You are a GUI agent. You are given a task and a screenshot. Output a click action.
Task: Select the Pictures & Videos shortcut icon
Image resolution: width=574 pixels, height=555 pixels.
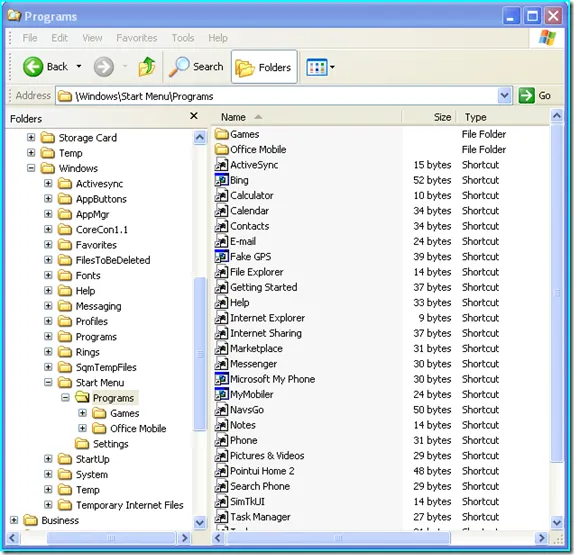coord(221,456)
